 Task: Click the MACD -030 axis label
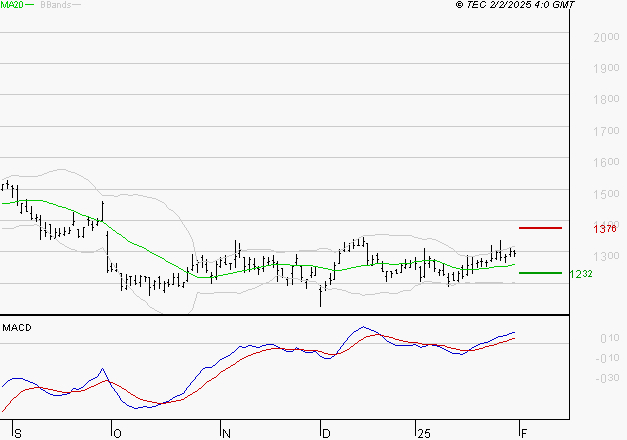point(607,378)
